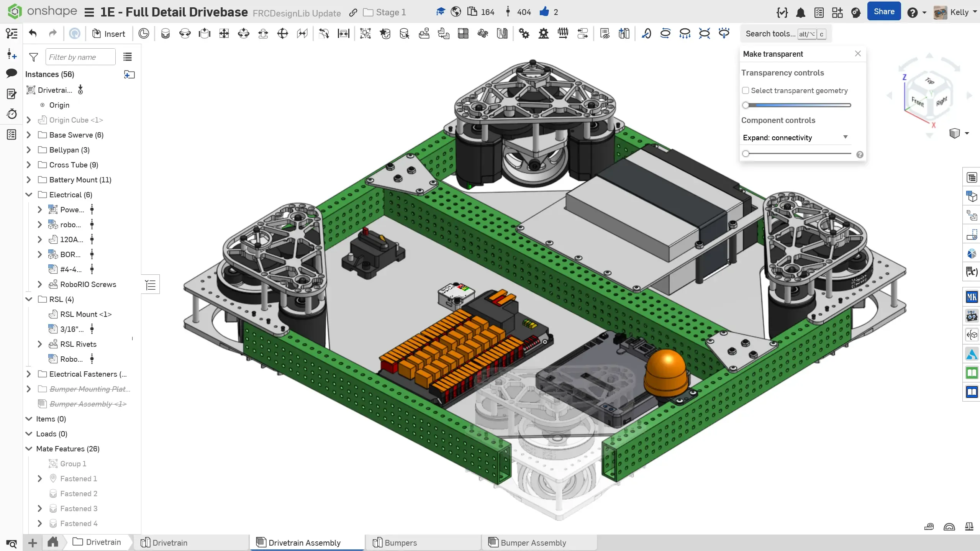Switch to the Bumpers tab
Viewport: 980px width, 551px height.
400,543
